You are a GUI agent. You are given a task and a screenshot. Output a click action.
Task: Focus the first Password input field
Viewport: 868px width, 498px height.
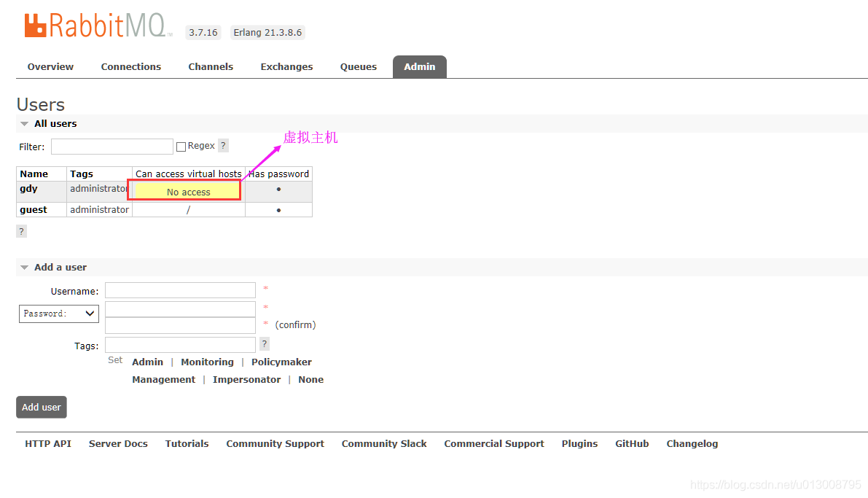tap(180, 308)
